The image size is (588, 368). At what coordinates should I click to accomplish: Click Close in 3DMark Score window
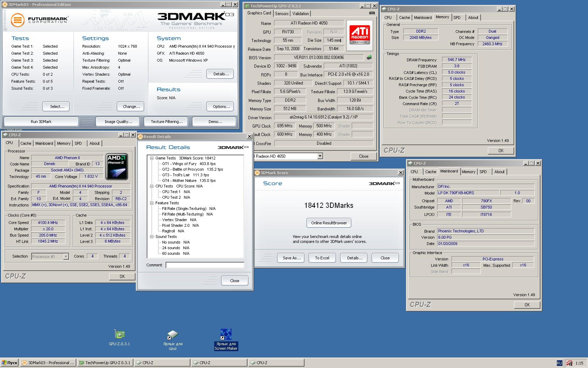[x=385, y=258]
